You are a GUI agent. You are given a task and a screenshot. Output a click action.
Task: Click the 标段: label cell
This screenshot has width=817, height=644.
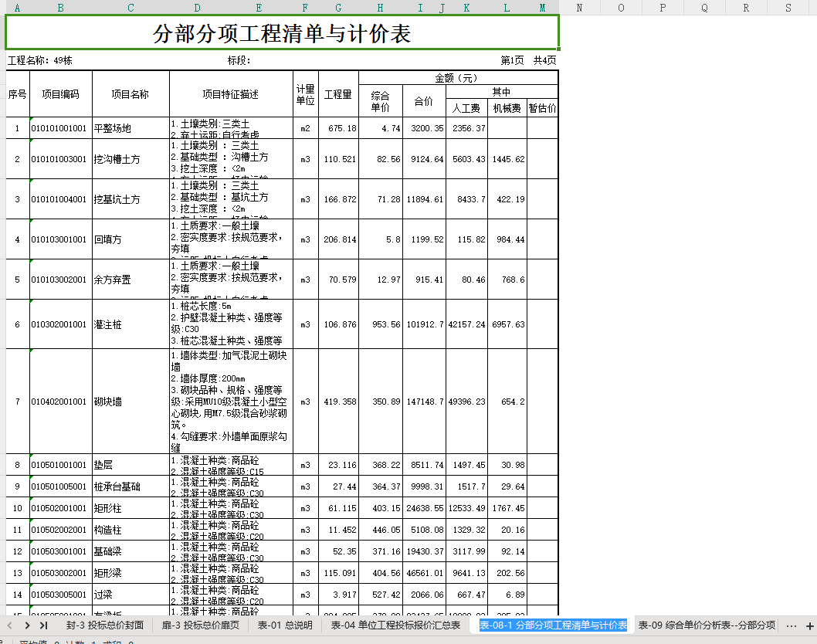coord(239,60)
